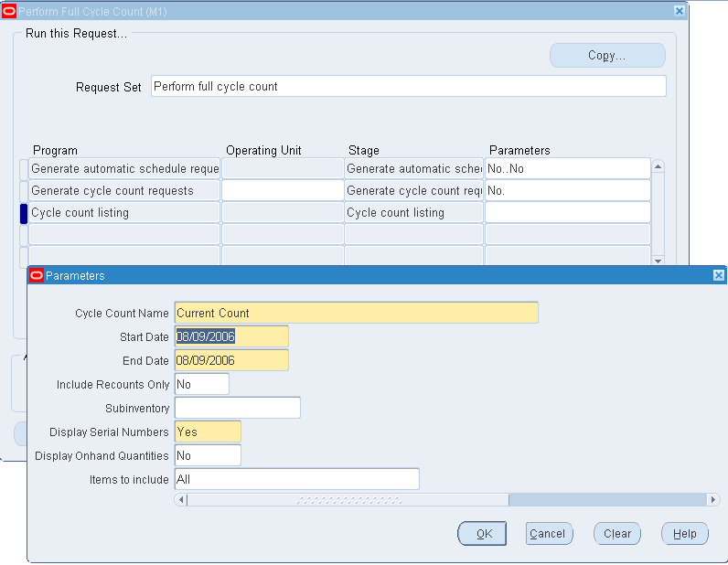Click the Start Date field

tap(231, 336)
